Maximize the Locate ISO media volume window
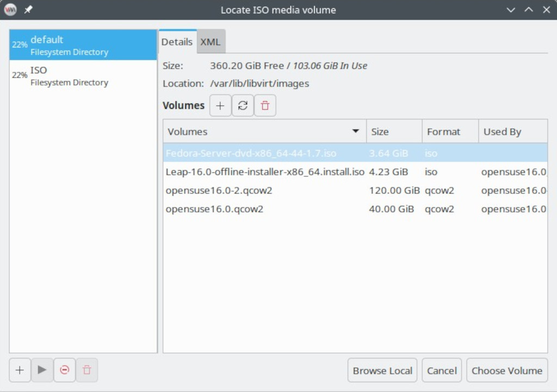 click(x=529, y=10)
